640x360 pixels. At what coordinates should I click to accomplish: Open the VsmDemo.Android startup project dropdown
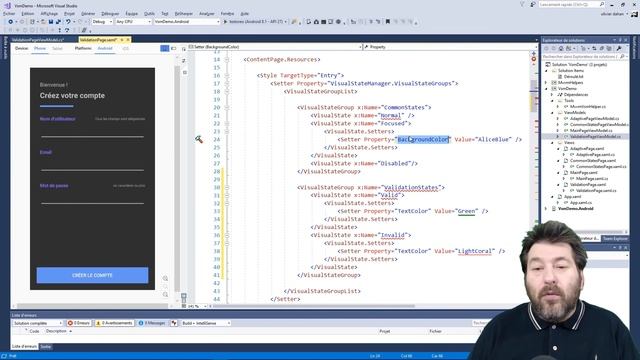(x=187, y=22)
